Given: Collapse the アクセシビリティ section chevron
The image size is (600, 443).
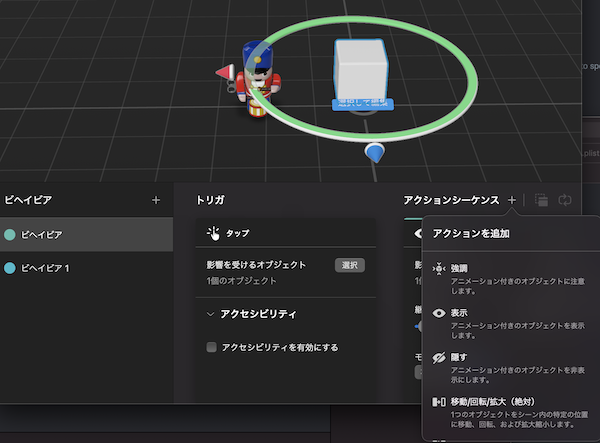Looking at the screenshot, I should pyautogui.click(x=210, y=314).
